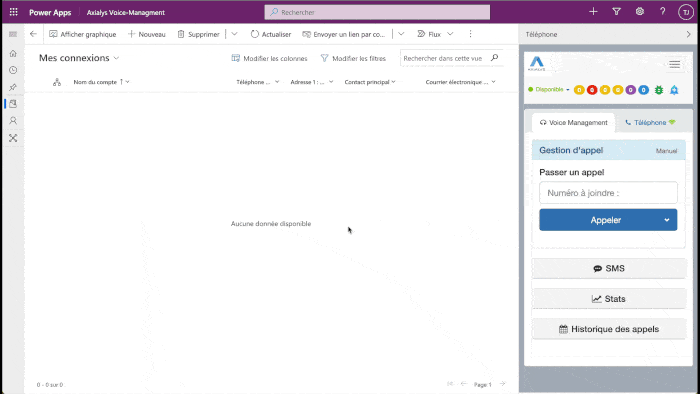Open the Stats button
Screen dimensions: 700x394
click(609, 299)
